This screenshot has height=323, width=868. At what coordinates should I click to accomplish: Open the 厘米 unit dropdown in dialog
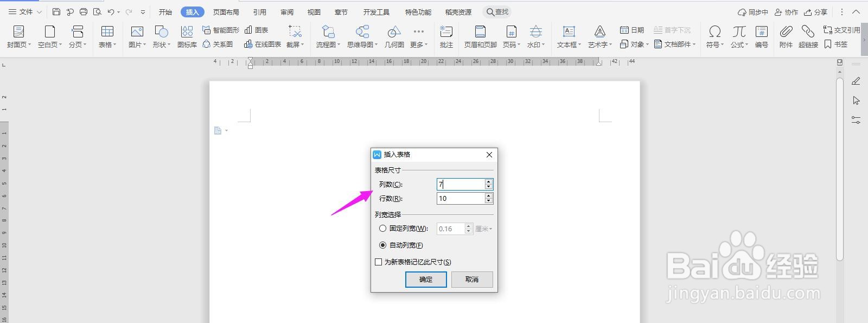click(x=484, y=229)
